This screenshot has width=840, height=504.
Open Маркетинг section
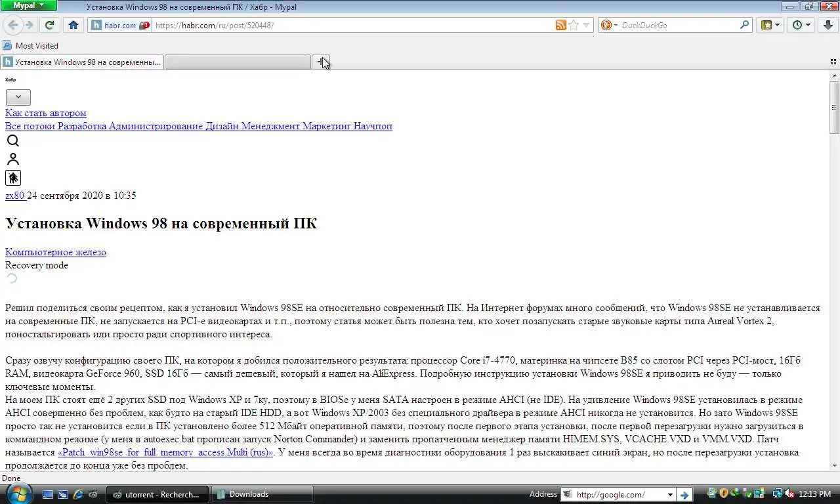click(x=327, y=126)
